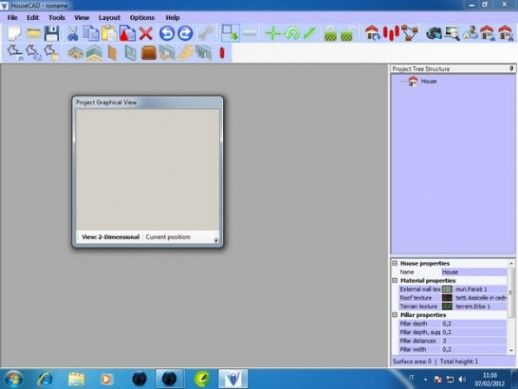
Task: Click the blue Undo arrow icon
Action: [167, 34]
